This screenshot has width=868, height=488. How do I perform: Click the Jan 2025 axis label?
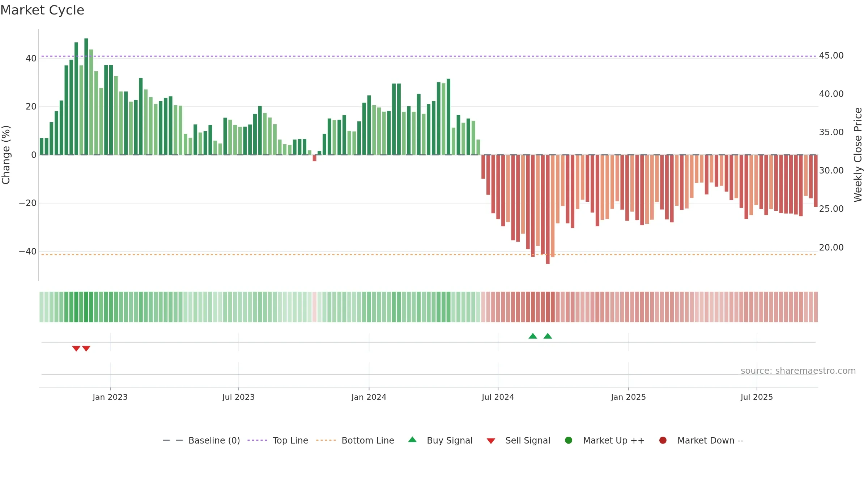click(x=628, y=397)
